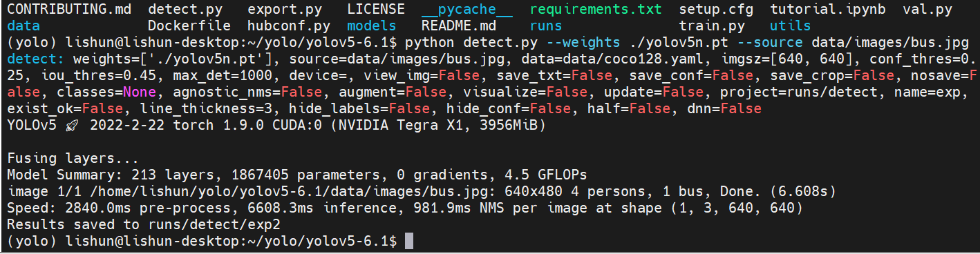This screenshot has height=254, width=980.
Task: Click the models directory name
Action: pyautogui.click(x=372, y=26)
